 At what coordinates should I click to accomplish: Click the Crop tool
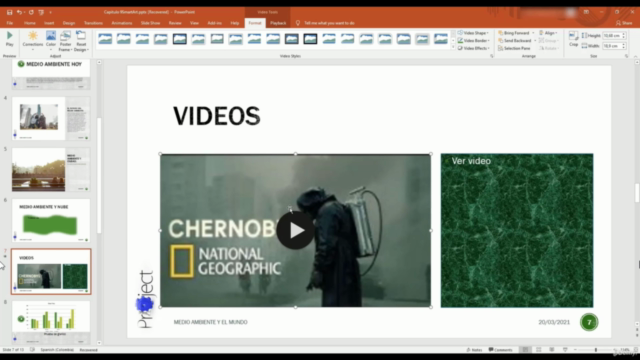tap(573, 39)
